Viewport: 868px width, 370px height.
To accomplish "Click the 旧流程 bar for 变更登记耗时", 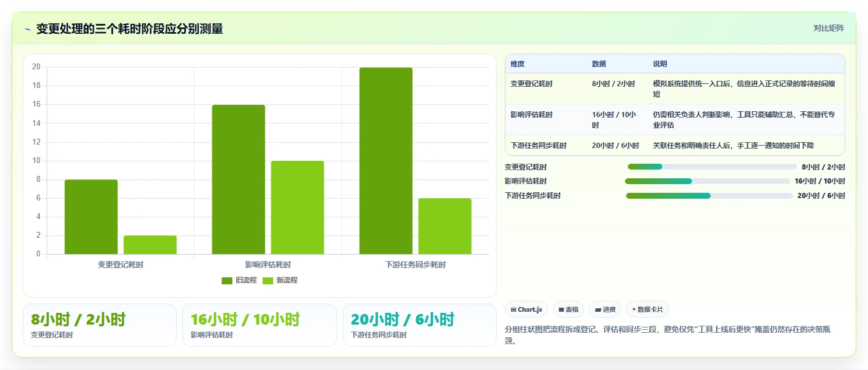I will pos(91,217).
